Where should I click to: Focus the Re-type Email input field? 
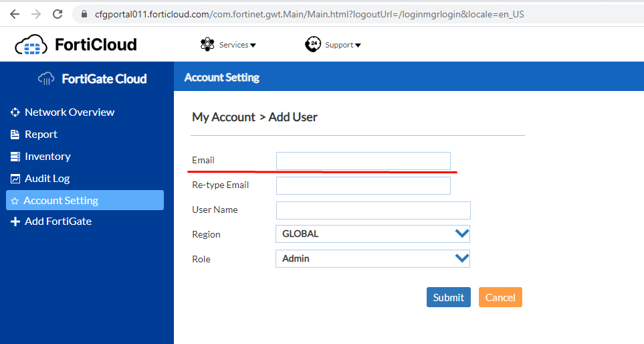coord(363,186)
